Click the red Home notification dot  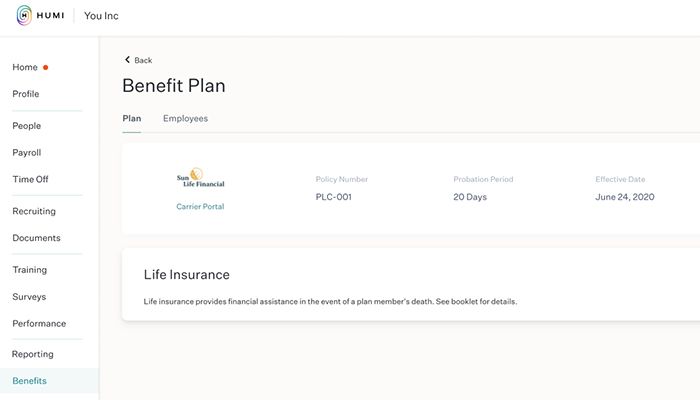tap(46, 68)
